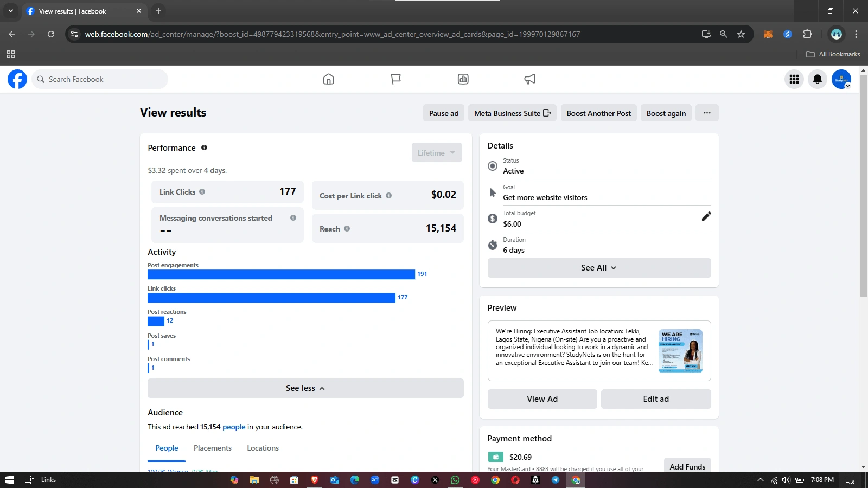
Task: Edit total budget with the pencil icon
Action: click(x=706, y=216)
